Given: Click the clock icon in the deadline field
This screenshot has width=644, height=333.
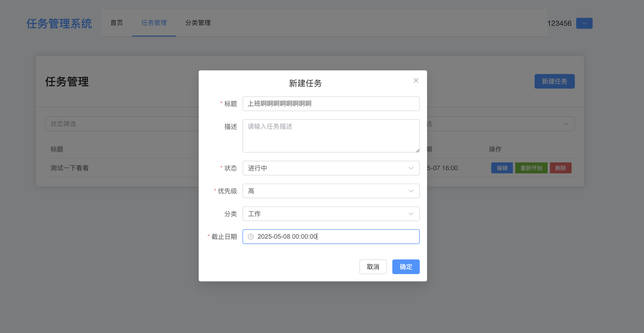Looking at the screenshot, I should (x=250, y=236).
